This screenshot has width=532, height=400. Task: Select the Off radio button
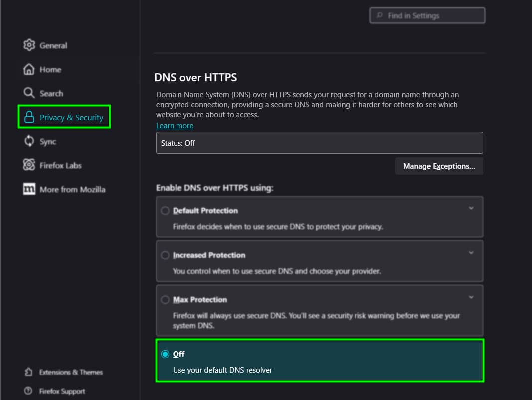point(165,354)
